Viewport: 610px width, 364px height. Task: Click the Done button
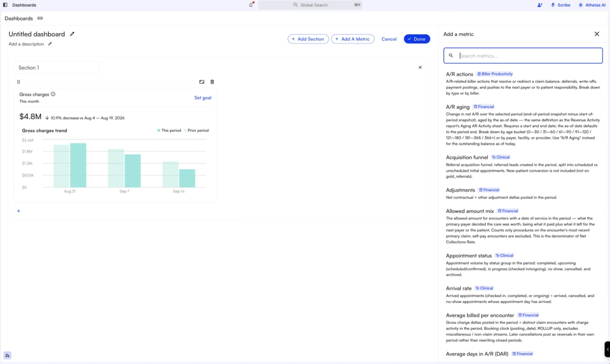click(x=417, y=39)
